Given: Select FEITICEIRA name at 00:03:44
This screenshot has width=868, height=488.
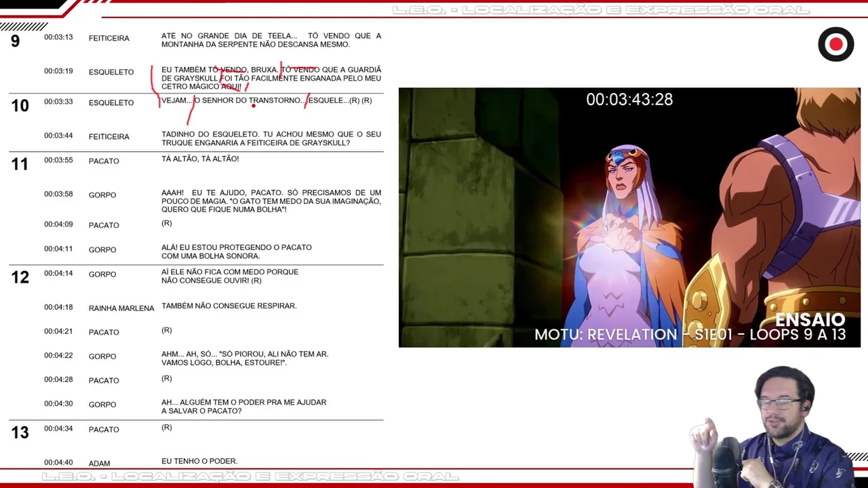Looking at the screenshot, I should [x=108, y=136].
